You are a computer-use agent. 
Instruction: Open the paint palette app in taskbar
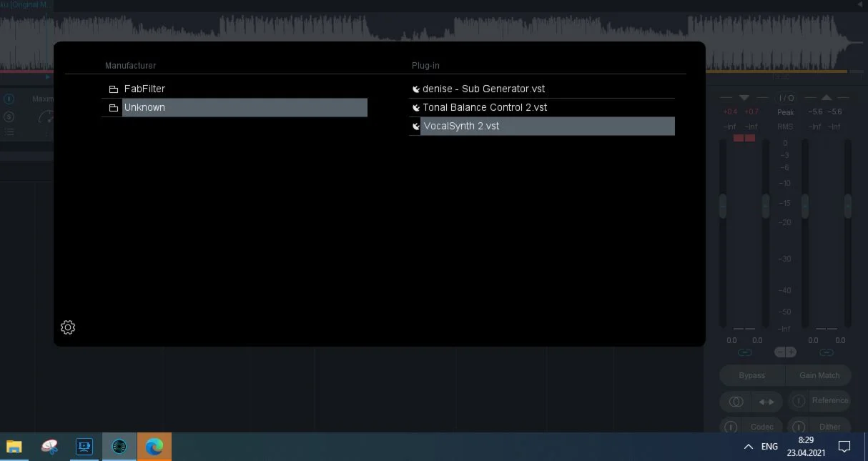click(x=50, y=447)
